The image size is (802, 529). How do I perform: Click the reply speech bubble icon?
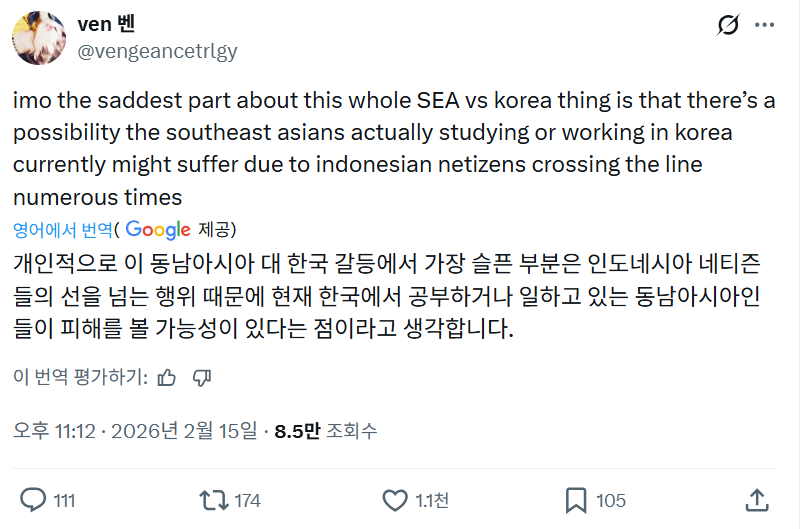pyautogui.click(x=34, y=499)
